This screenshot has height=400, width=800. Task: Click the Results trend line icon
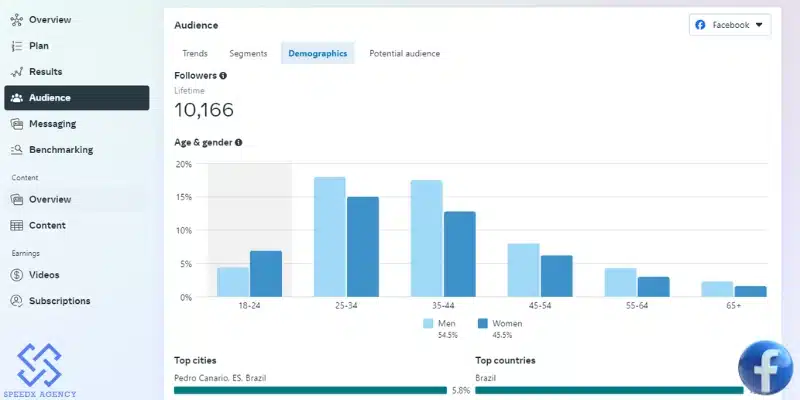coord(17,72)
